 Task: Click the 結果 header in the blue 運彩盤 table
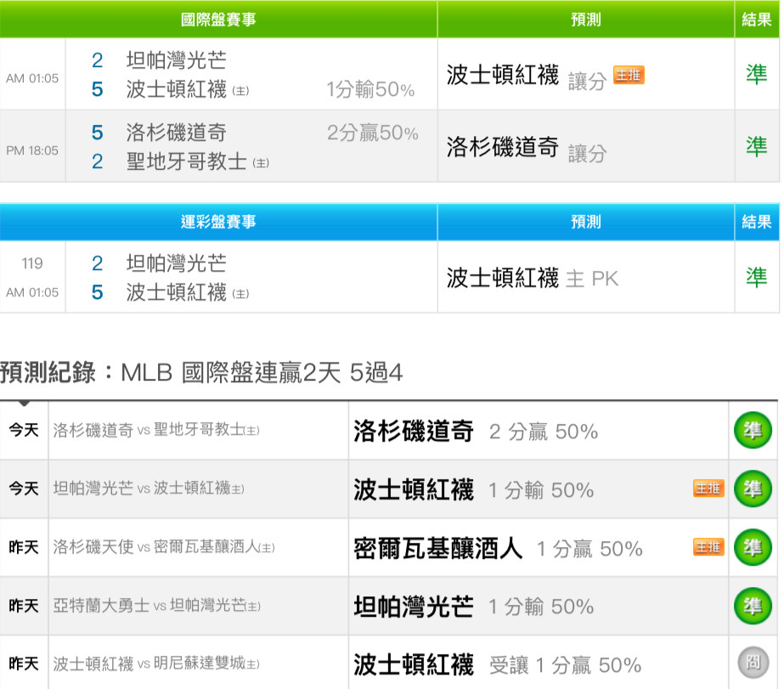pos(757,222)
